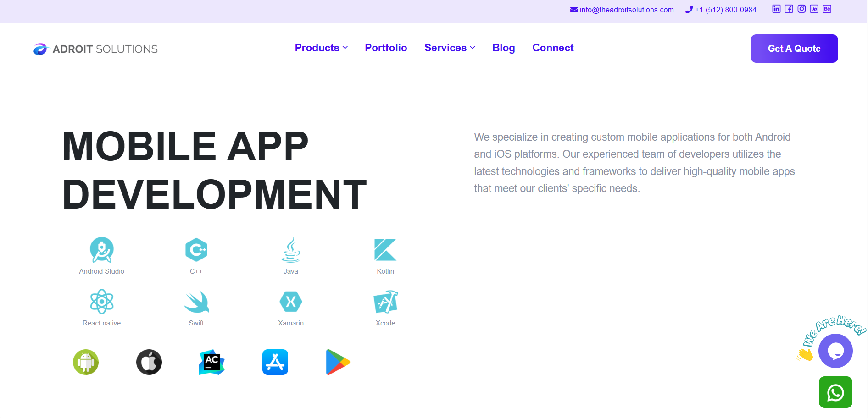This screenshot has width=868, height=418.
Task: Select the Swift bird icon
Action: [x=196, y=302]
